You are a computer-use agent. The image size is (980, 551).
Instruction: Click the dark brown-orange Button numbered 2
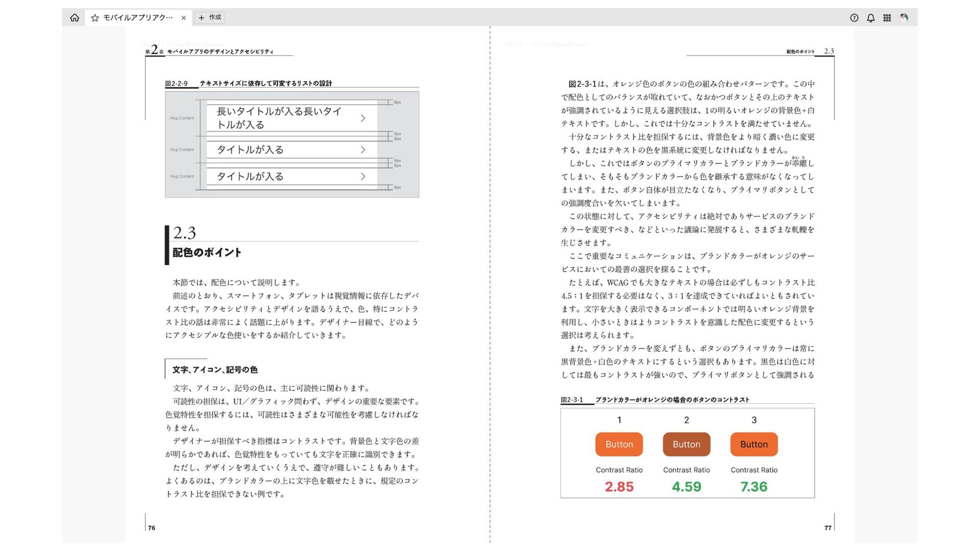point(686,444)
